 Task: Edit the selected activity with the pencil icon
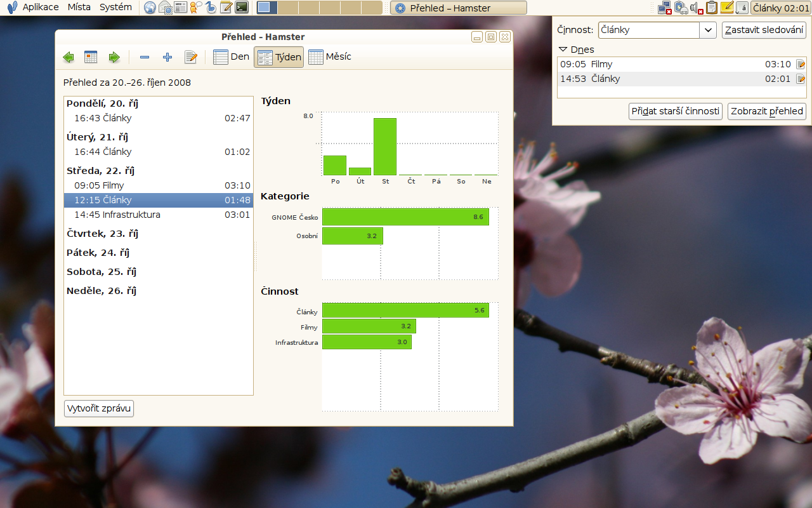[x=191, y=57]
